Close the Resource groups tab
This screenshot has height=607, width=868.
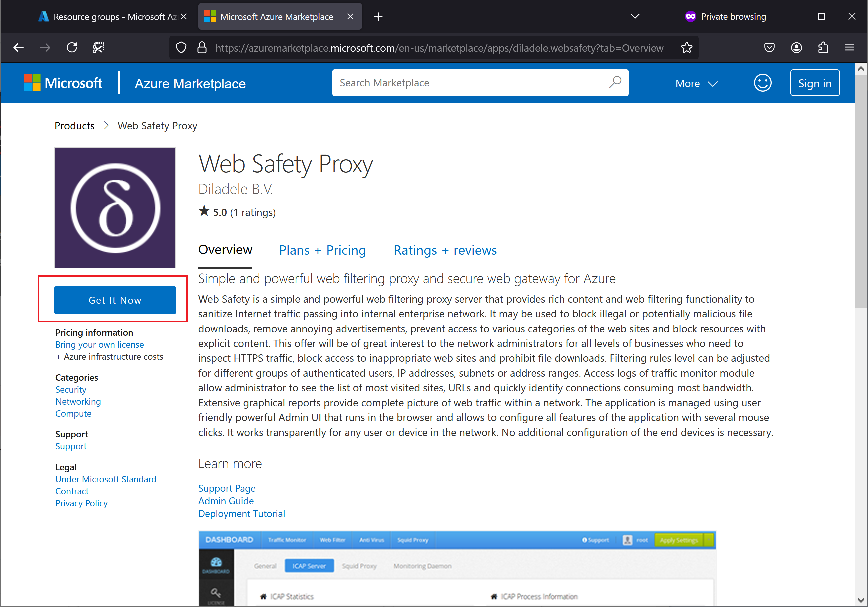184,17
